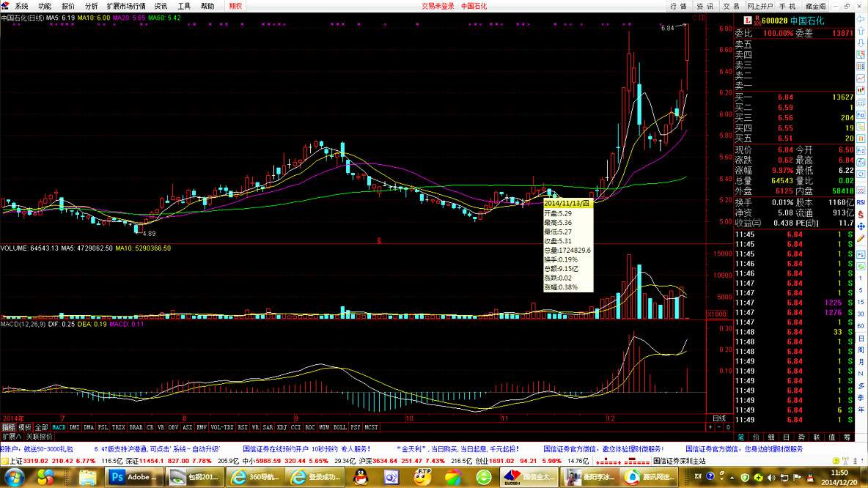Click the 600028 中国石化 stock title
This screenshot has width=868, height=488.
pyautogui.click(x=792, y=21)
